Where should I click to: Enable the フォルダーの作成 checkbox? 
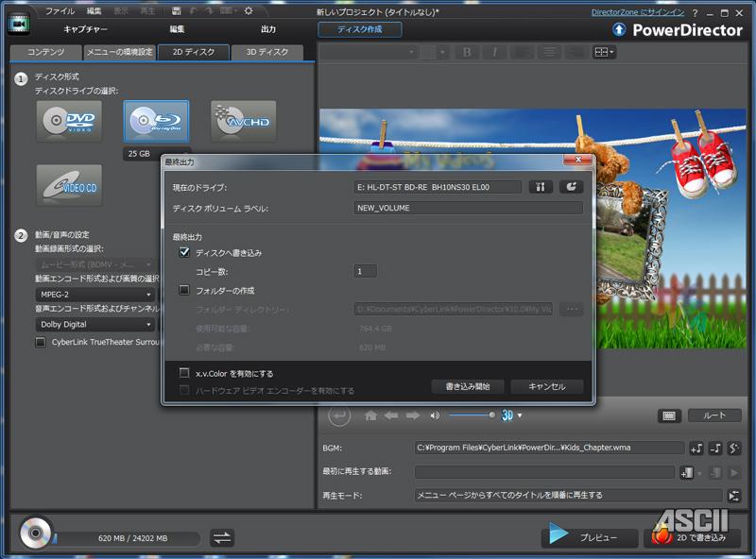tap(185, 291)
